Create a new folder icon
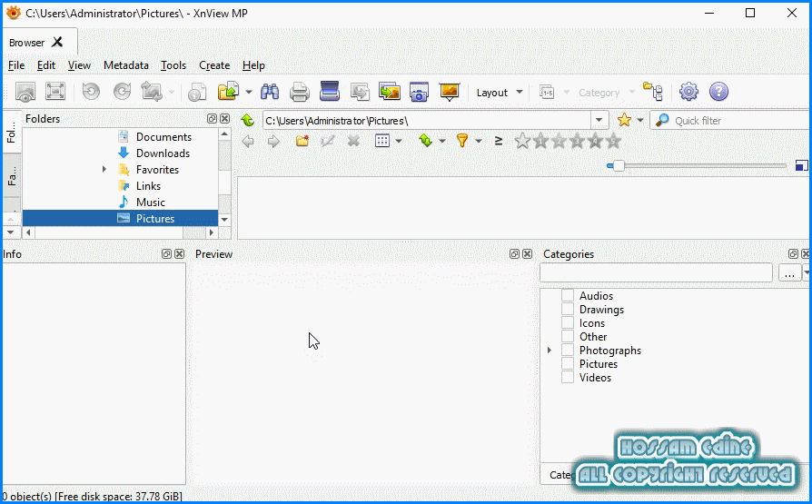Viewport: 812px width, 504px height. point(302,141)
